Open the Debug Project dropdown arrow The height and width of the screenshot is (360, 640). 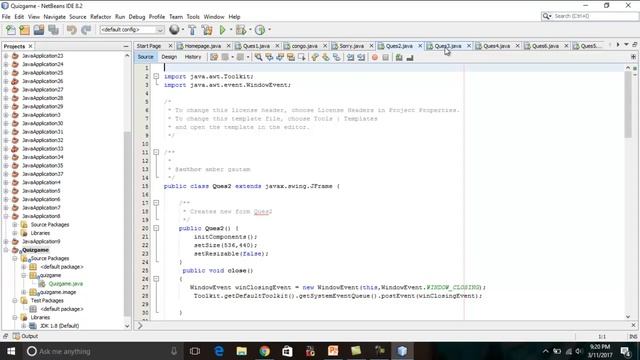click(x=250, y=30)
